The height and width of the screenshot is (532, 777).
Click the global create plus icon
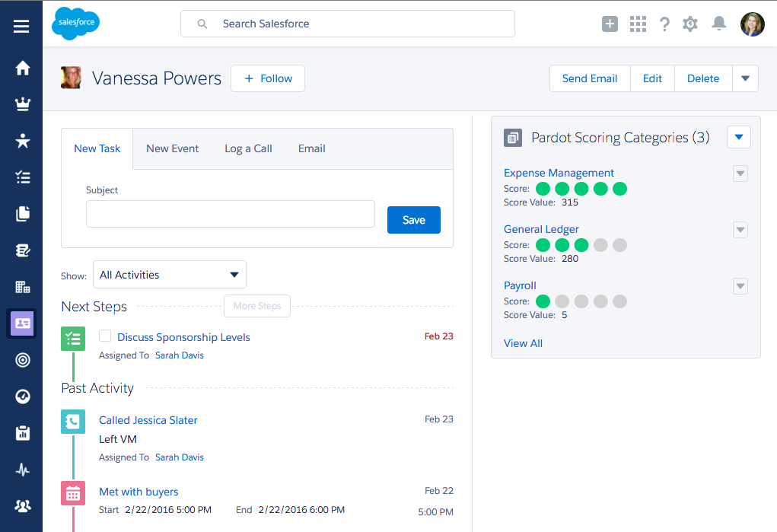click(610, 24)
